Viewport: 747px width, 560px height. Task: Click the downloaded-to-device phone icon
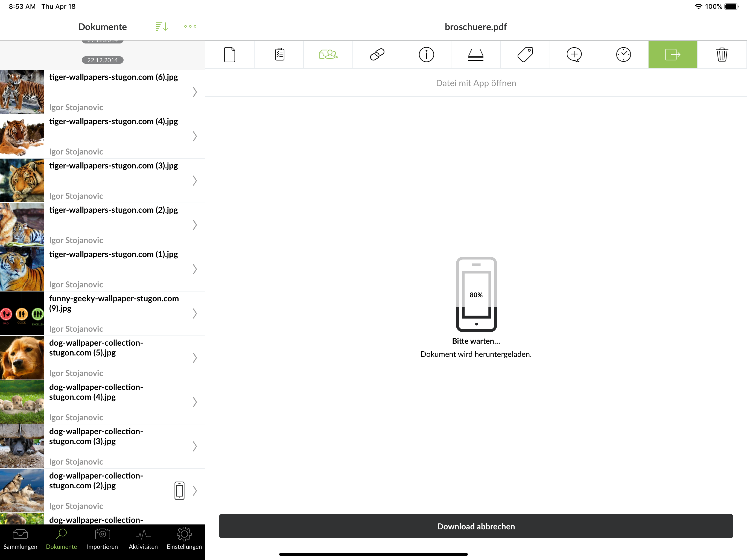pos(179,491)
